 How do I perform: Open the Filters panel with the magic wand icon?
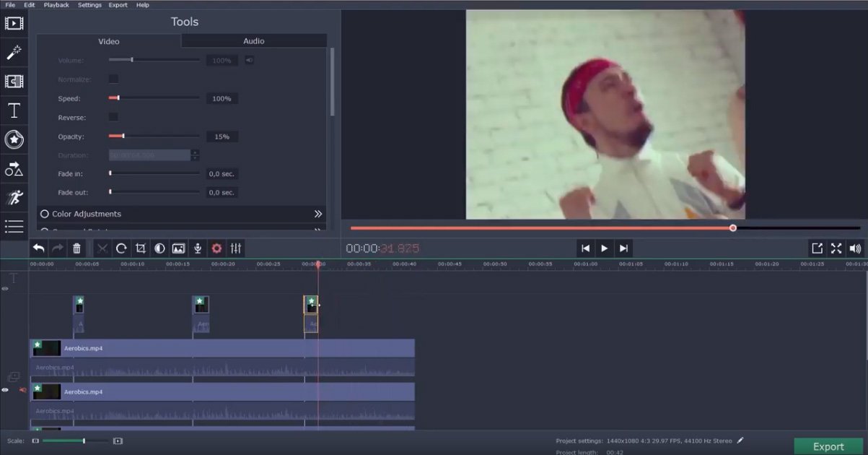[x=14, y=52]
